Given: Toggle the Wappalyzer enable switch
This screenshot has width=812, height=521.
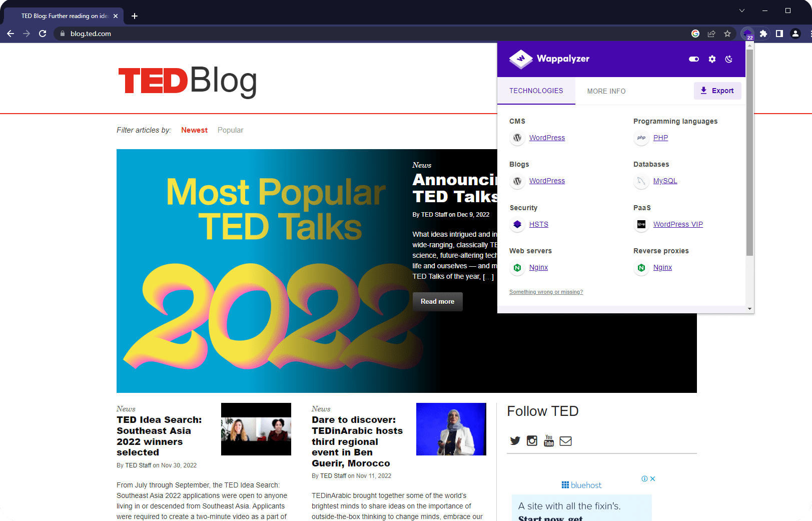Looking at the screenshot, I should 694,59.
